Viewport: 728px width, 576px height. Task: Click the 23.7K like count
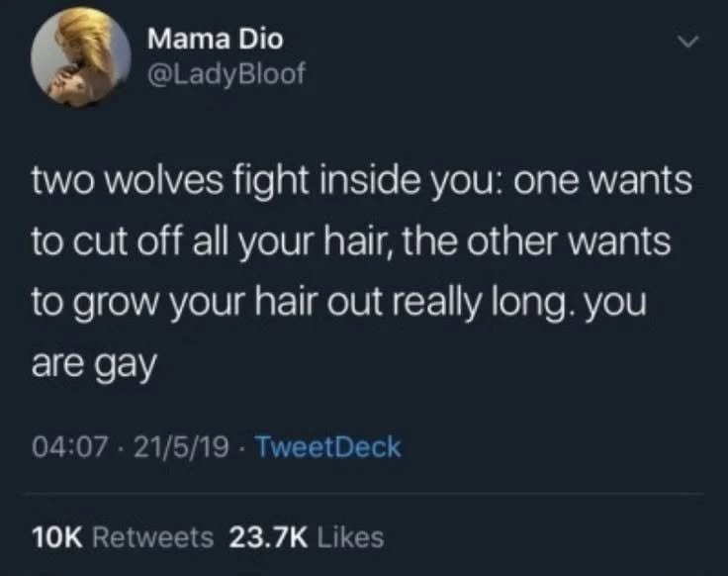268,537
